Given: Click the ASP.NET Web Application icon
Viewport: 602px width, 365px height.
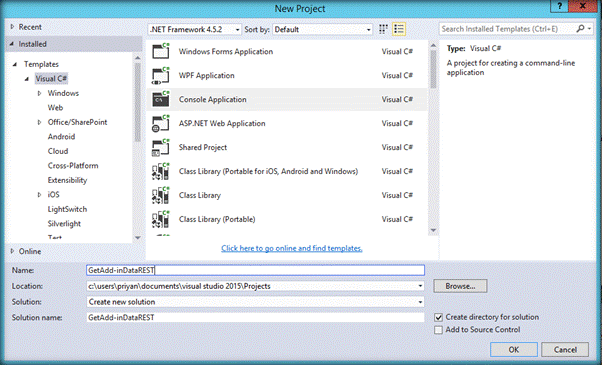Looking at the screenshot, I should pyautogui.click(x=161, y=124).
